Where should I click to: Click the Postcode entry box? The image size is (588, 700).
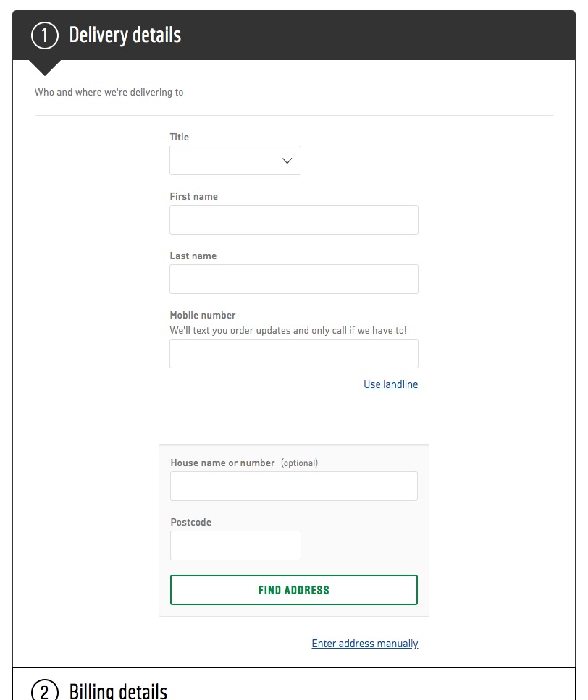(x=235, y=545)
